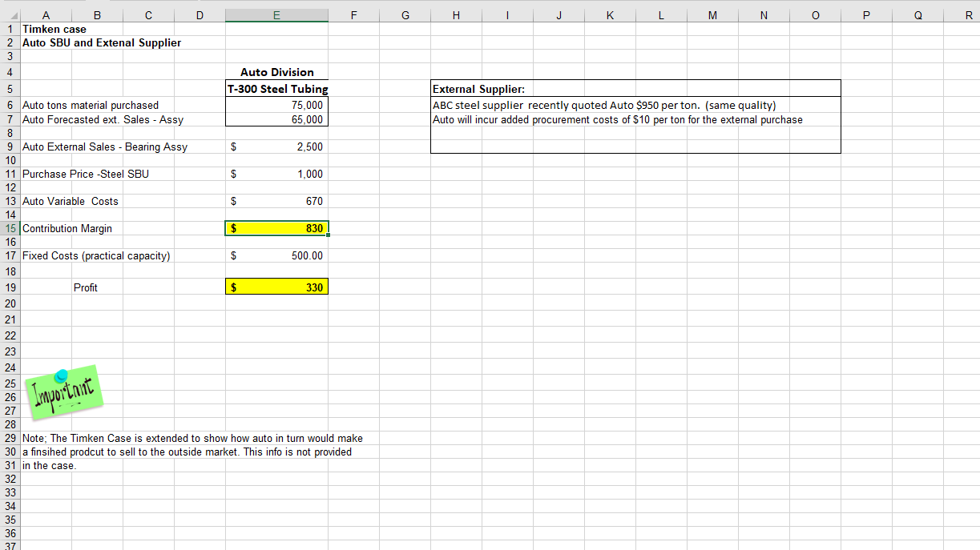Select row 29 header

[x=10, y=438]
